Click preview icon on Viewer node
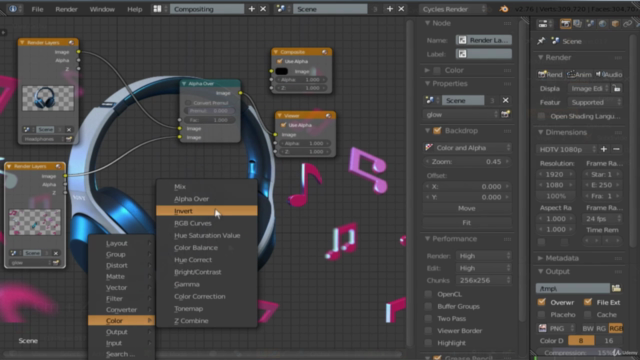 [x=328, y=116]
